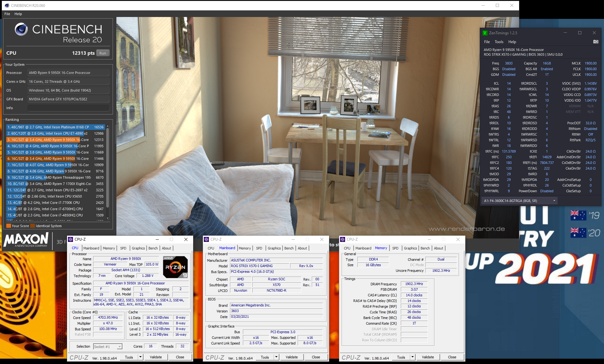Open SPD tab in CPU-Z Mainboard window

pyautogui.click(x=259, y=248)
